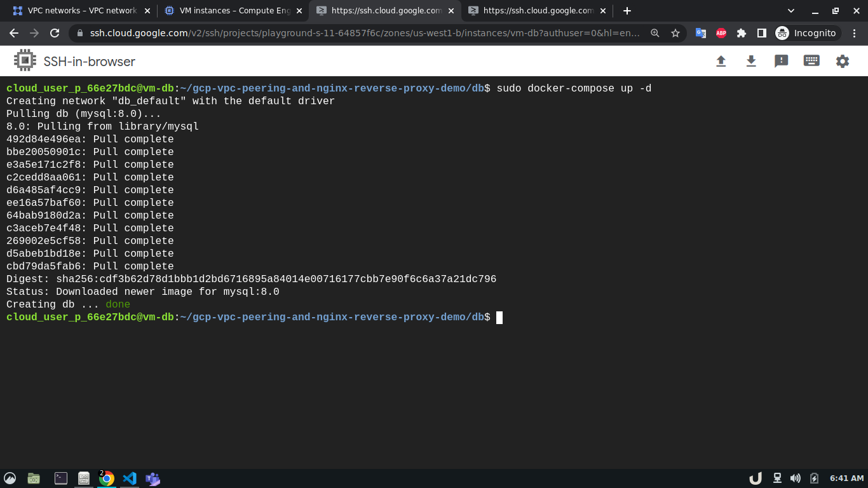Click the SSH download file icon
This screenshot has width=868, height=488.
click(751, 61)
